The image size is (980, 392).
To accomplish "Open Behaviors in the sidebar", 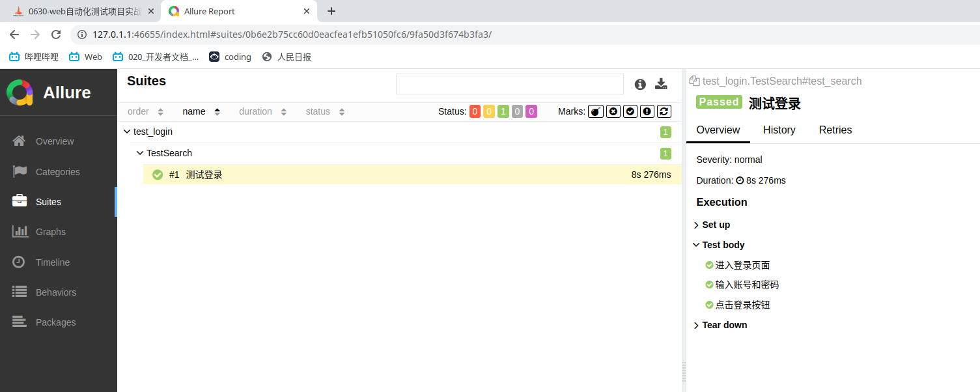I will coord(55,292).
